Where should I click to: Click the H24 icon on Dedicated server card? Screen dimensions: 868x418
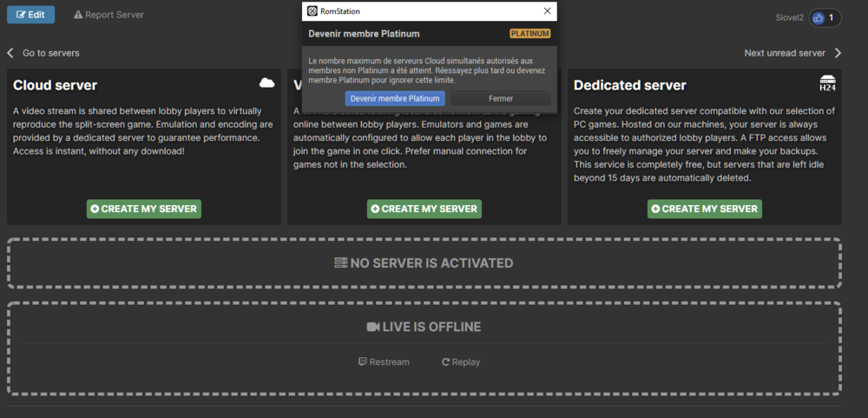point(827,83)
